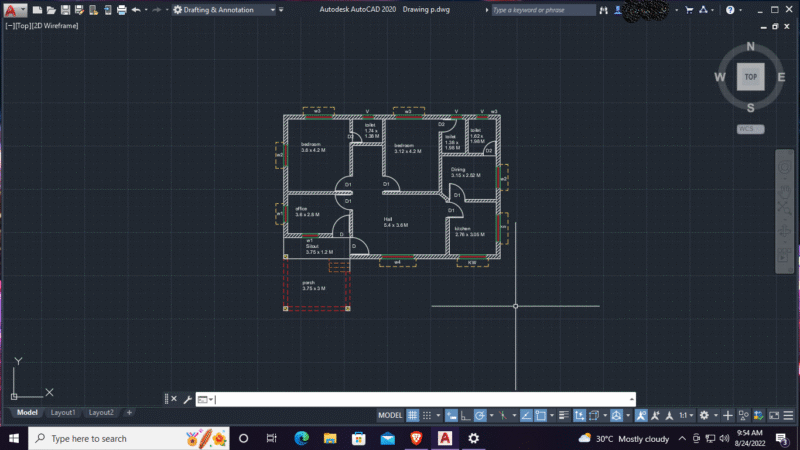
Task: Click the Redo arrow icon
Action: coord(157,10)
